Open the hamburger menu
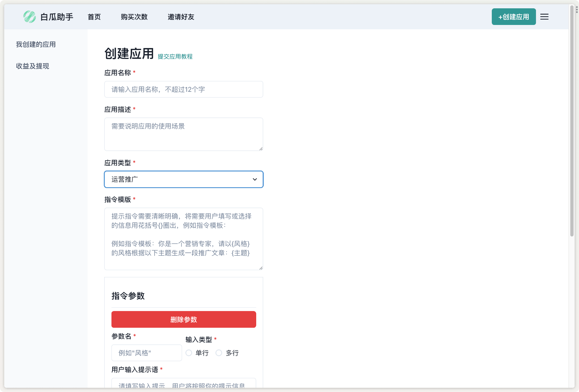Image resolution: width=579 pixels, height=392 pixels. (x=544, y=17)
